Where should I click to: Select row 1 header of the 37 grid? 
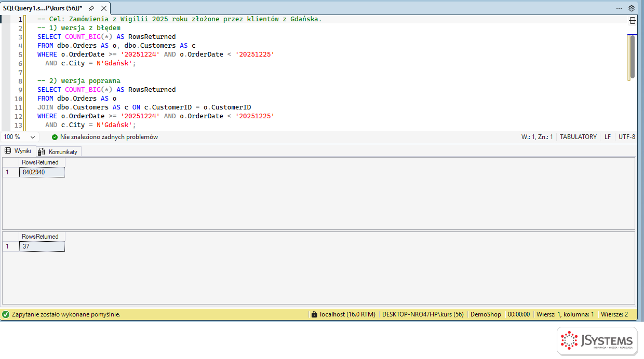tap(11, 246)
